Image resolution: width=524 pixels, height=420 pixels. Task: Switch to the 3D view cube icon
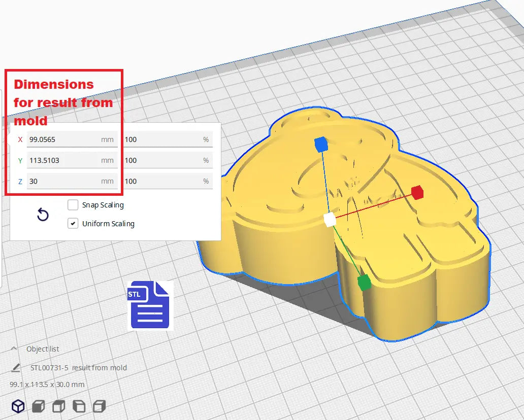click(x=18, y=406)
